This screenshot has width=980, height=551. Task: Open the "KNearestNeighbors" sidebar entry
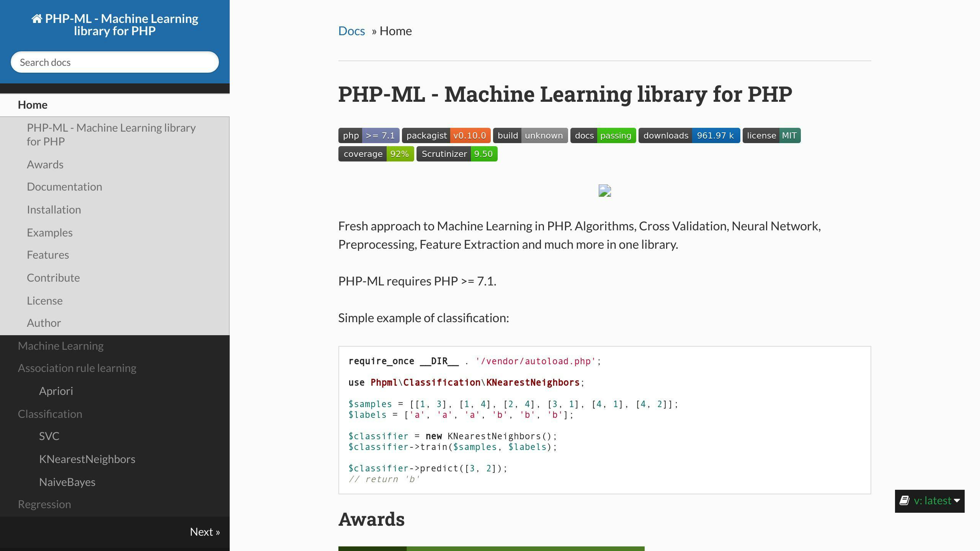pyautogui.click(x=87, y=459)
